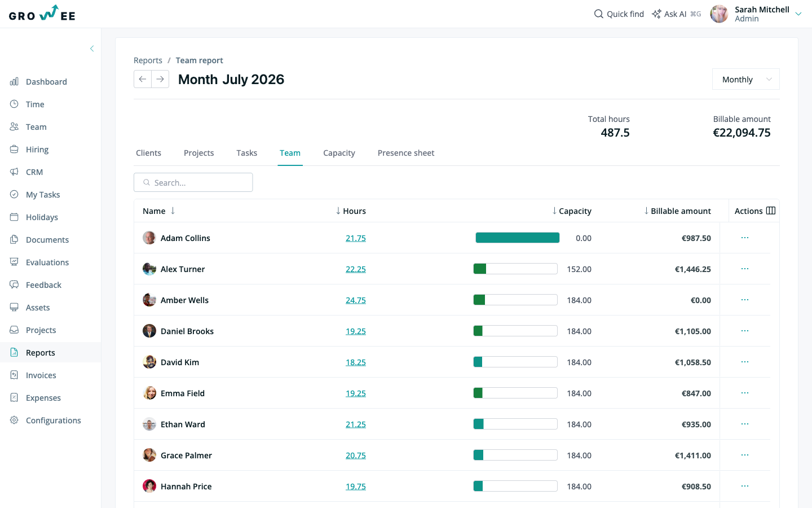Viewport: 812px width, 508px height.
Task: Open the column settings icon beside Actions
Action: pyautogui.click(x=771, y=211)
